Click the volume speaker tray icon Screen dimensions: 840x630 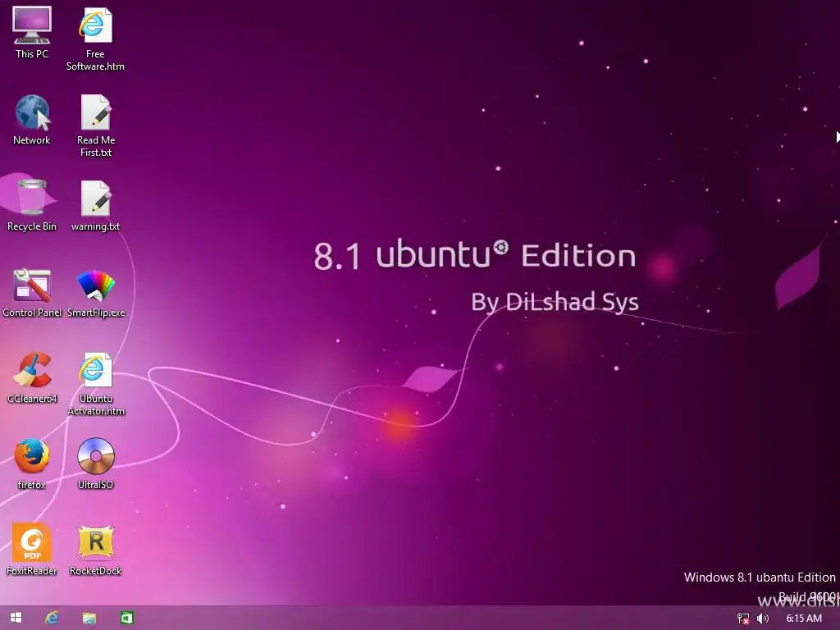(x=763, y=619)
